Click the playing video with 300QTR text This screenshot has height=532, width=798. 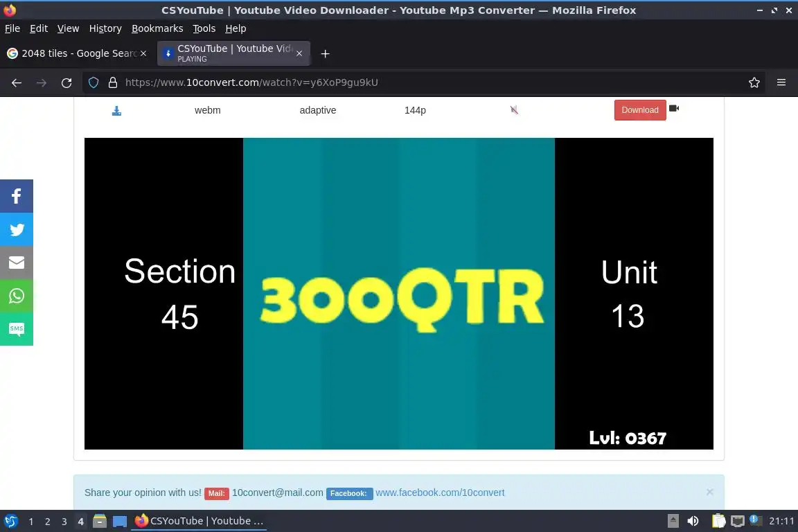[398, 294]
